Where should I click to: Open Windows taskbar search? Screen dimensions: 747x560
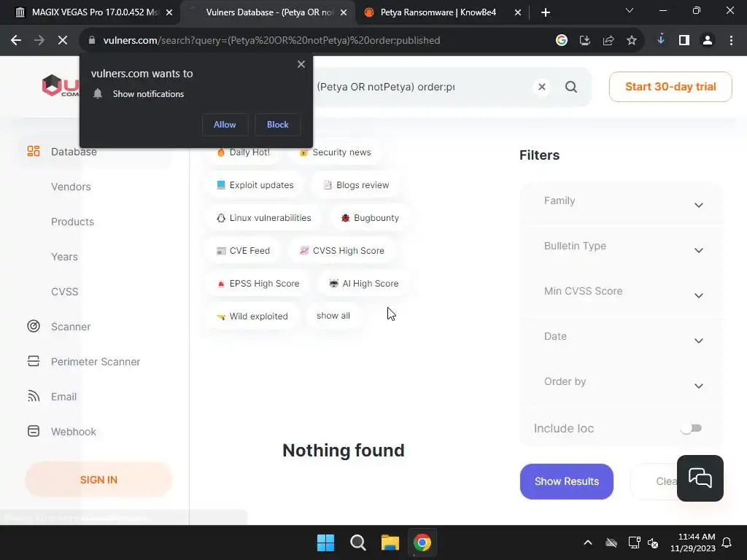click(x=357, y=542)
